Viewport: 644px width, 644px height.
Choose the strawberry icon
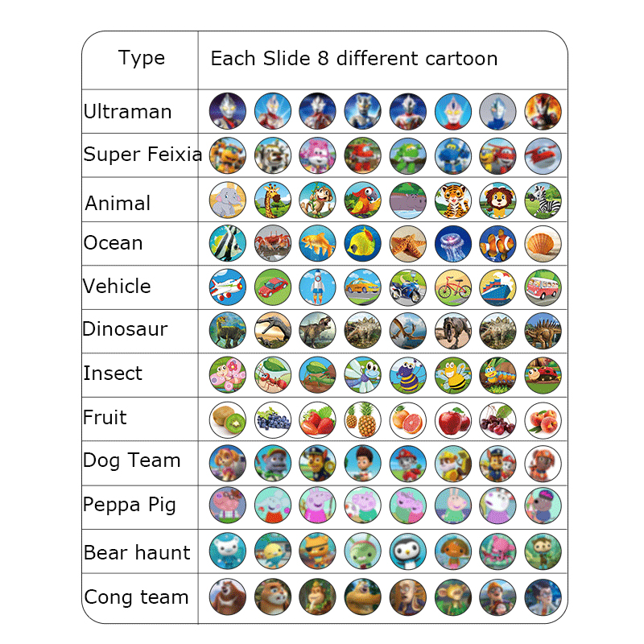tap(316, 419)
